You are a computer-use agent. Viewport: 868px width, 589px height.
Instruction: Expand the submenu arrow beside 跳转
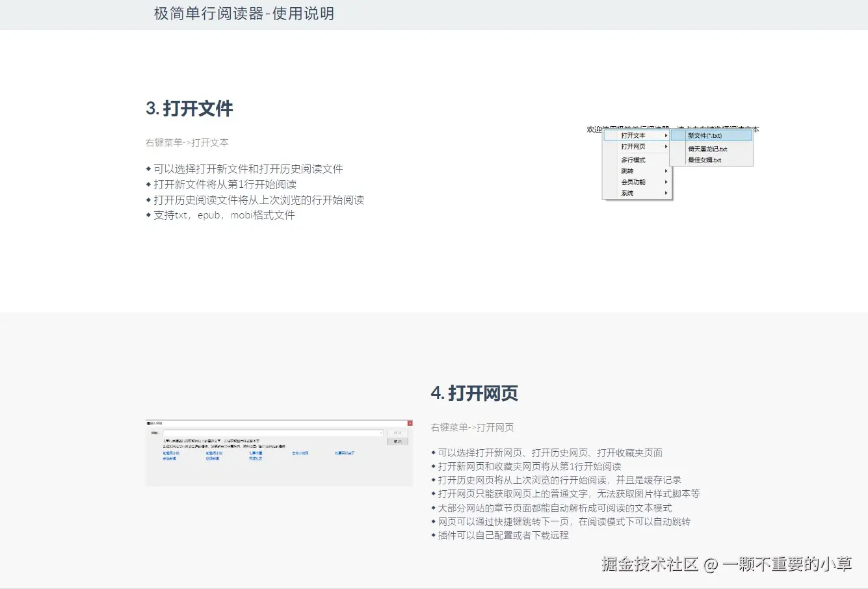click(666, 171)
